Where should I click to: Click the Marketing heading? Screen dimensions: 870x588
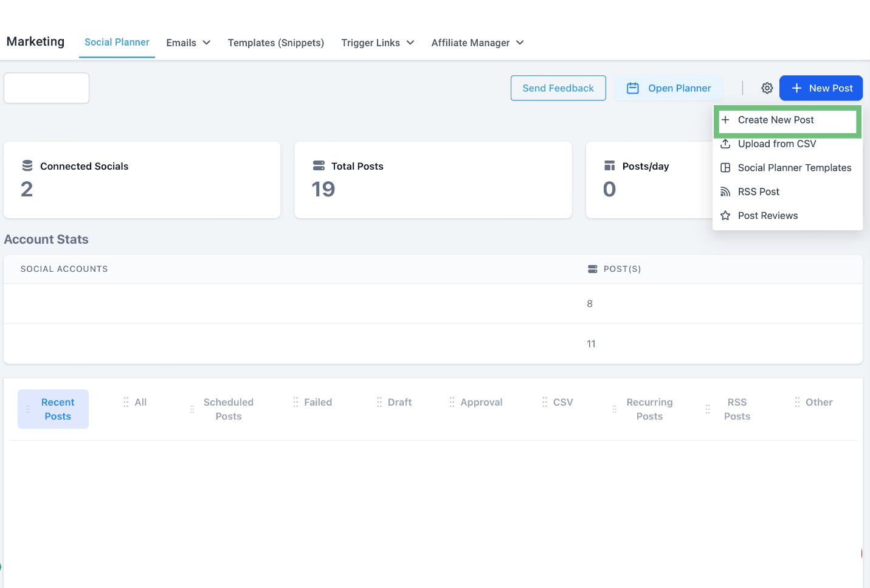(35, 41)
